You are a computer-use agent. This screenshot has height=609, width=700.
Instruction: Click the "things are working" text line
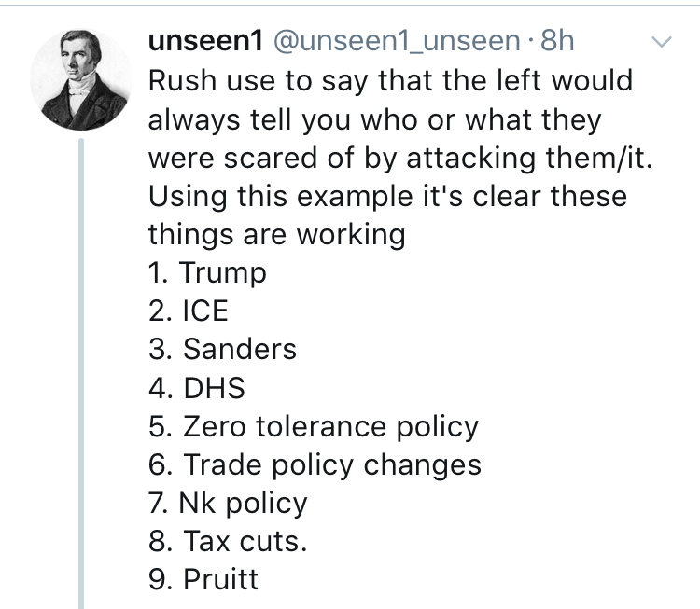[276, 234]
